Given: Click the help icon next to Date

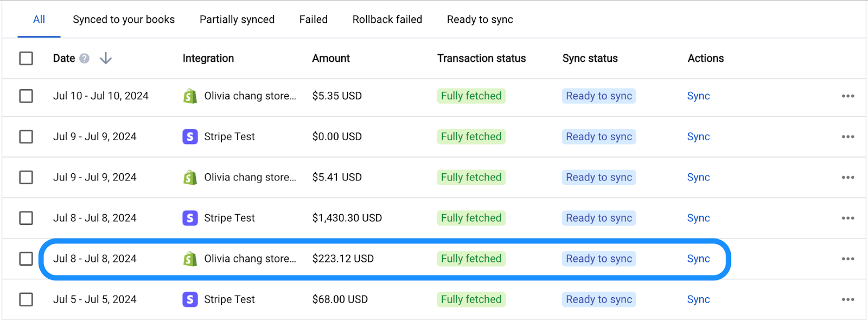Looking at the screenshot, I should [x=84, y=59].
